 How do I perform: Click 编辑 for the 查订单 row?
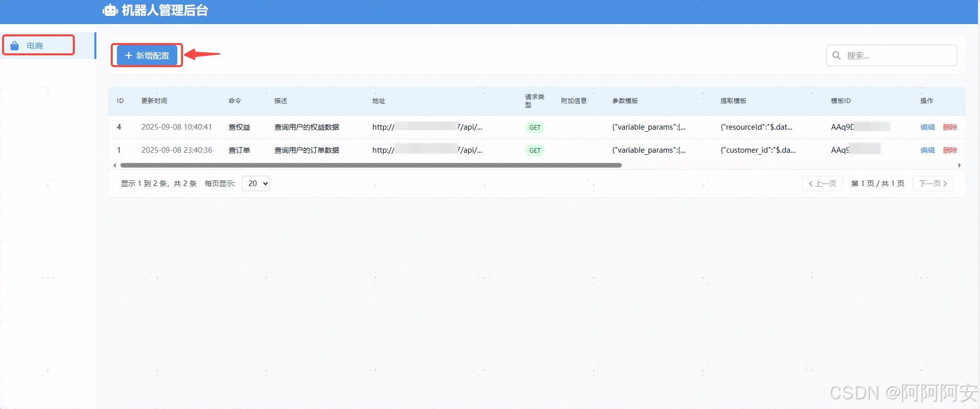point(928,150)
